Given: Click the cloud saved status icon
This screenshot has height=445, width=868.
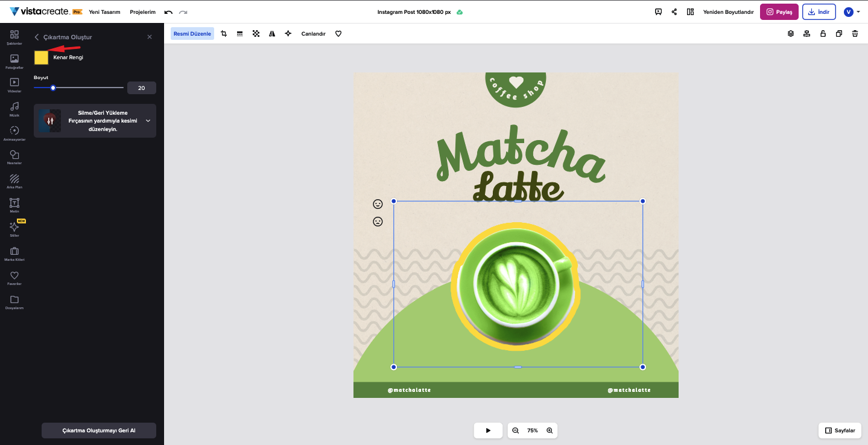Looking at the screenshot, I should pos(460,12).
